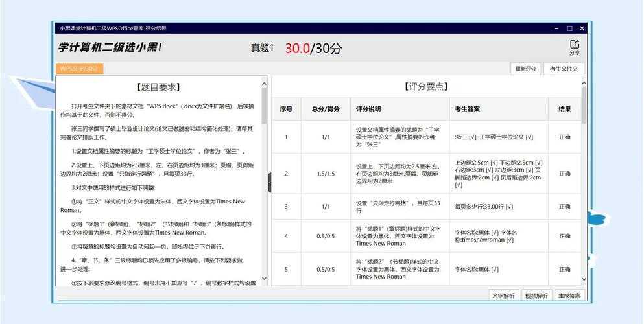Image resolution: width=644 pixels, height=324 pixels.
Task: Open the 考生文件夹 button
Action: [x=564, y=69]
